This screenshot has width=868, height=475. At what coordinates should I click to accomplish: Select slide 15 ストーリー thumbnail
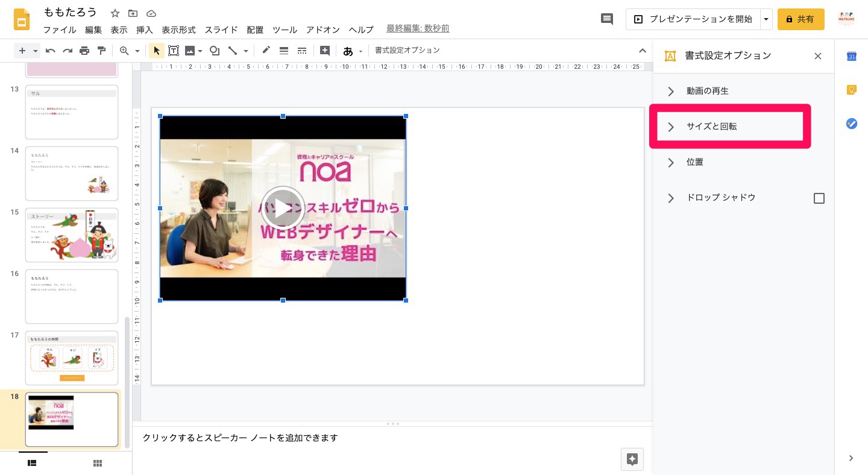point(72,235)
